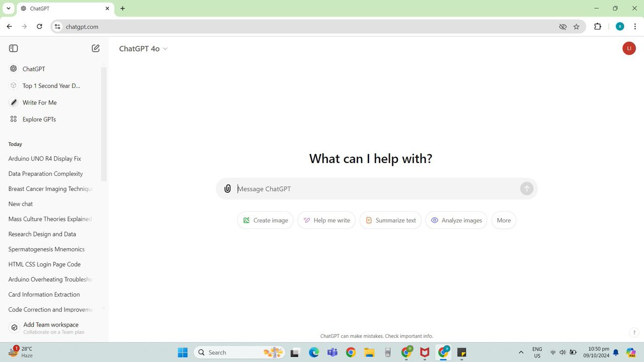Viewport: 644px width, 362px height.
Task: Click the eye-slash tracking protection icon
Action: (562, 26)
